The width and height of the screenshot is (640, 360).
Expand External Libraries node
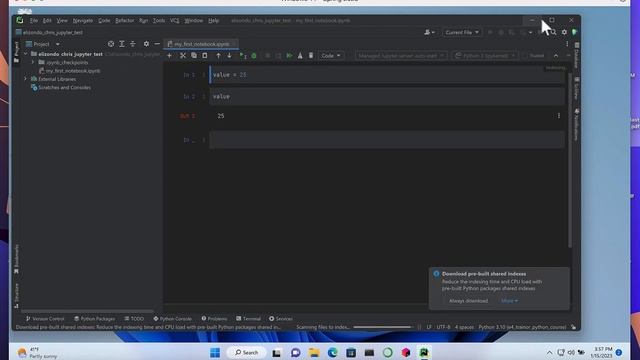(26, 79)
